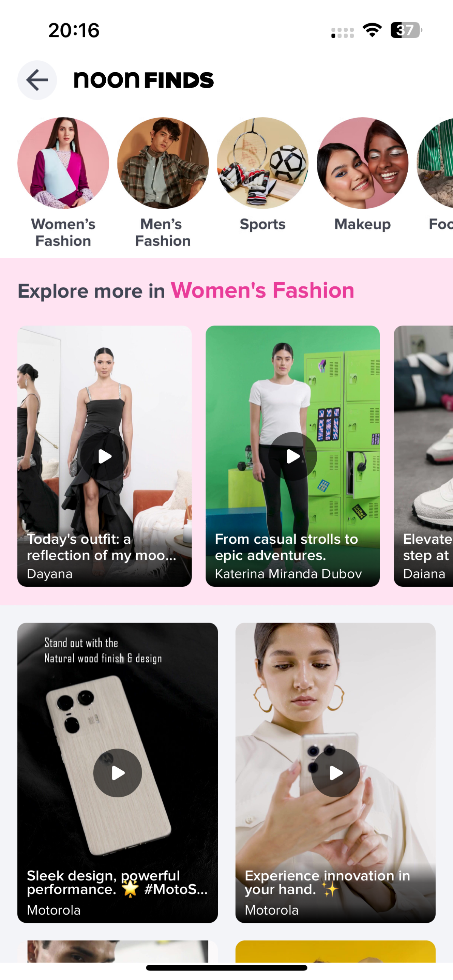
Task: Open the Makeup category circle
Action: tap(362, 163)
